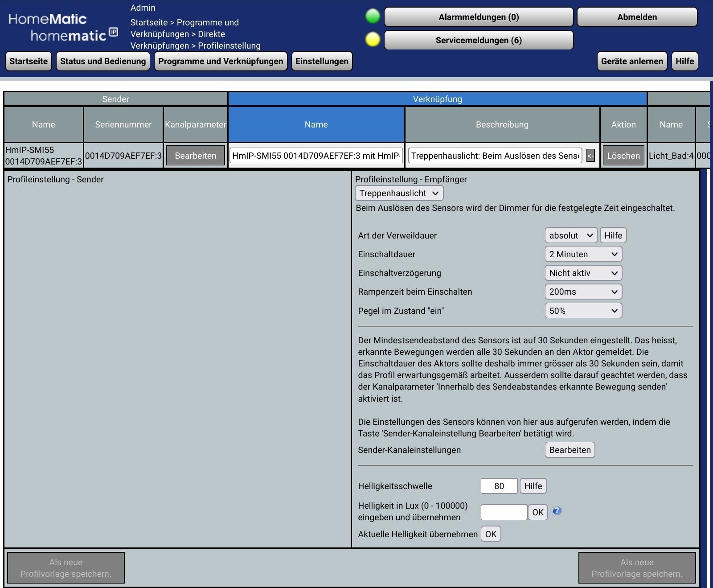713x588 pixels.
Task: Click the Seriennummer column header
Action: pos(123,124)
